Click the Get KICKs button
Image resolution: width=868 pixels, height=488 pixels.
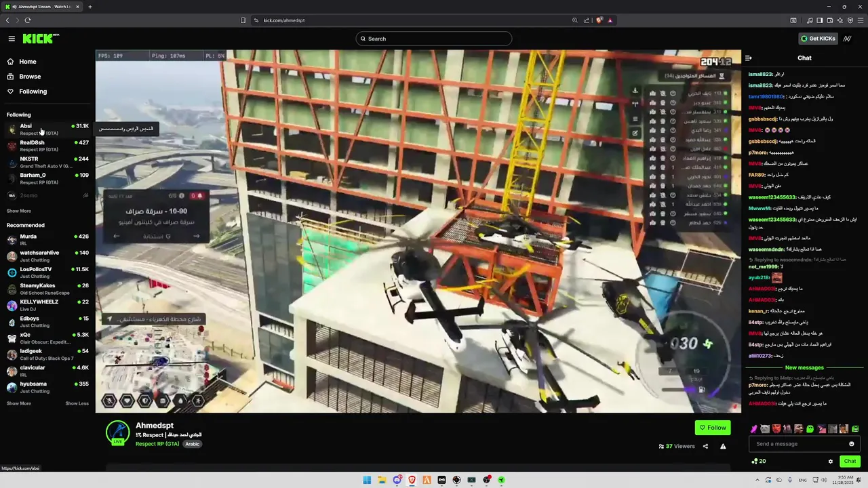tap(818, 39)
